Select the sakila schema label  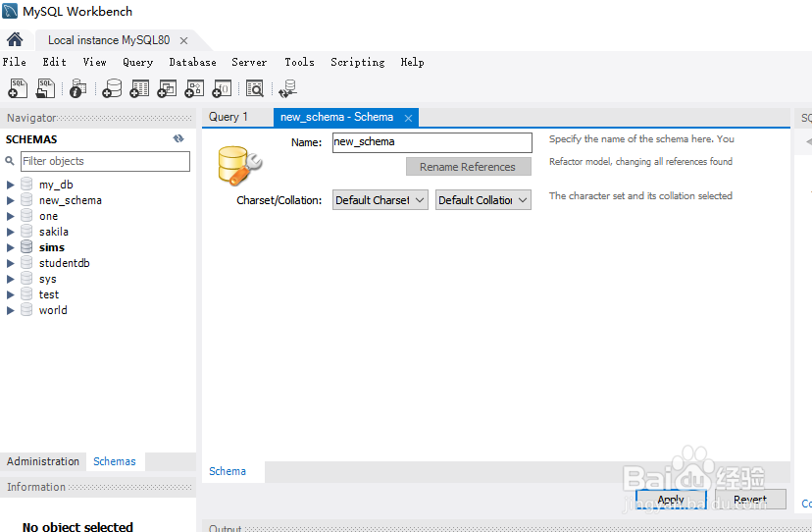(54, 232)
